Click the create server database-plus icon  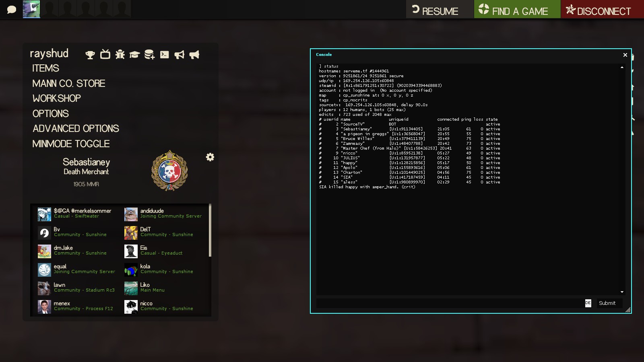click(x=149, y=55)
